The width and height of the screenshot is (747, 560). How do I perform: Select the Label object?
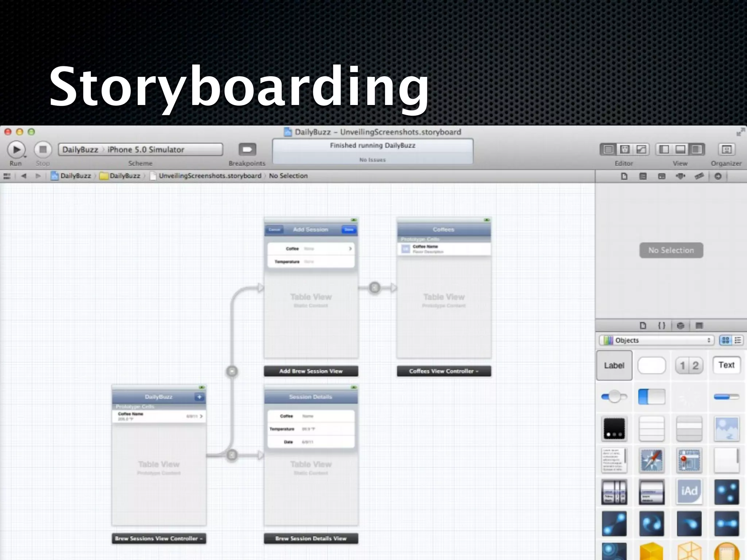coord(614,365)
